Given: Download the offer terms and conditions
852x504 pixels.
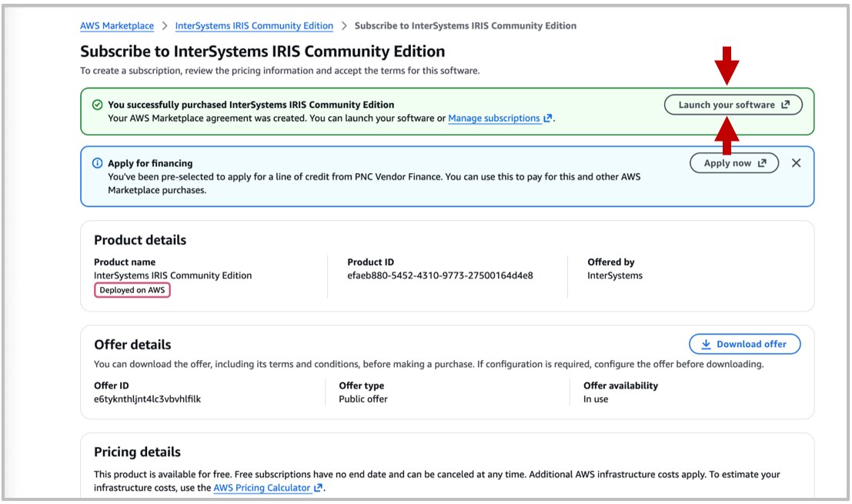Looking at the screenshot, I should (x=743, y=344).
